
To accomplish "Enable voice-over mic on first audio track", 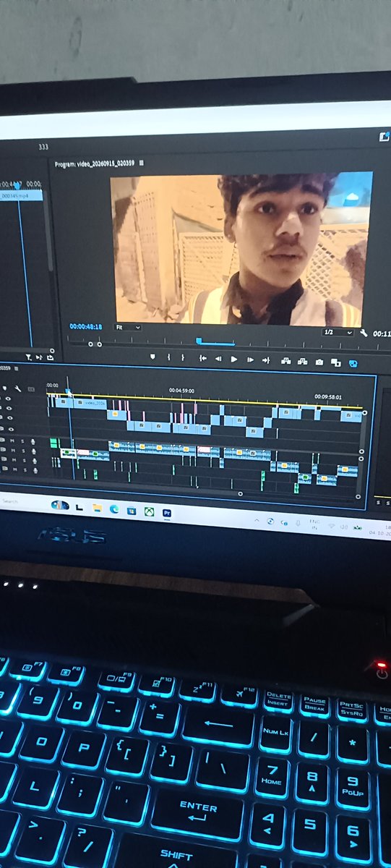I will (x=33, y=442).
